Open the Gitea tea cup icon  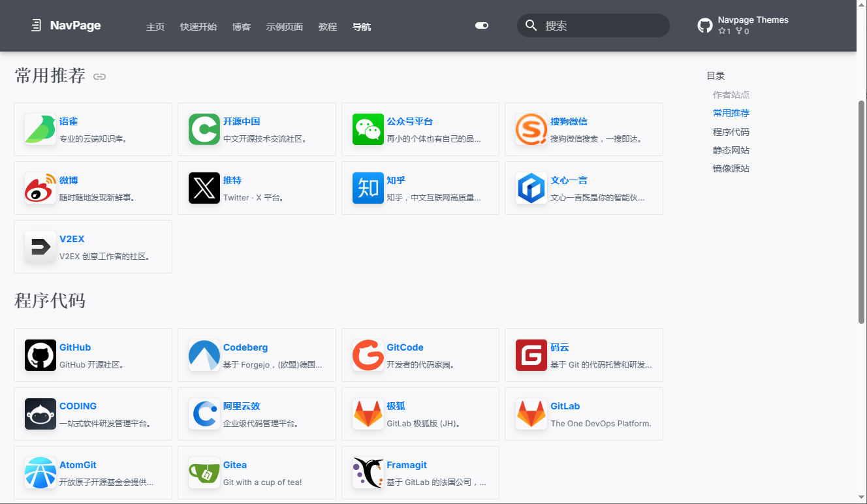point(204,473)
